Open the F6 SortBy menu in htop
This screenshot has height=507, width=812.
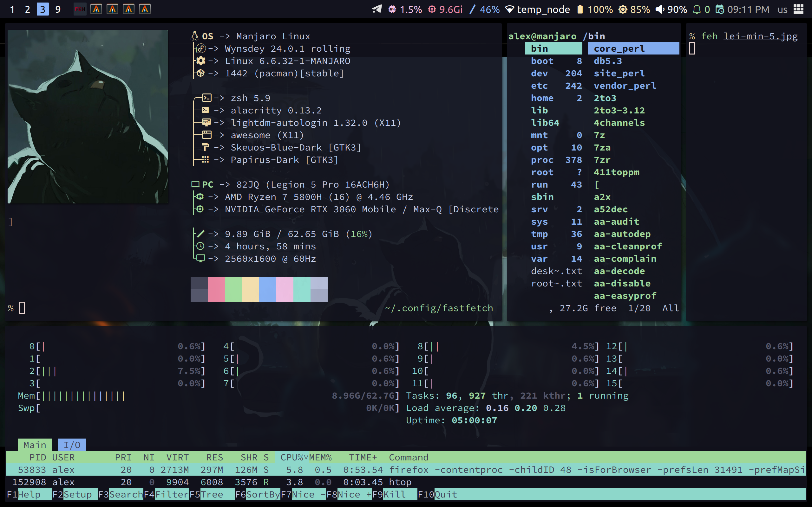point(263,494)
